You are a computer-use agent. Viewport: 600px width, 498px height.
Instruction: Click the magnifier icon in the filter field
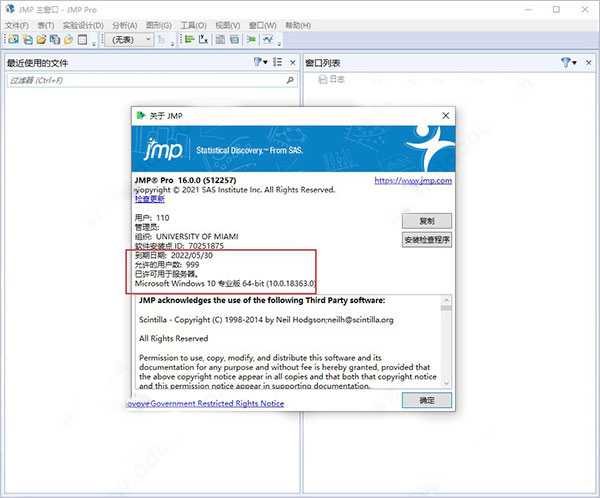pyautogui.click(x=290, y=80)
